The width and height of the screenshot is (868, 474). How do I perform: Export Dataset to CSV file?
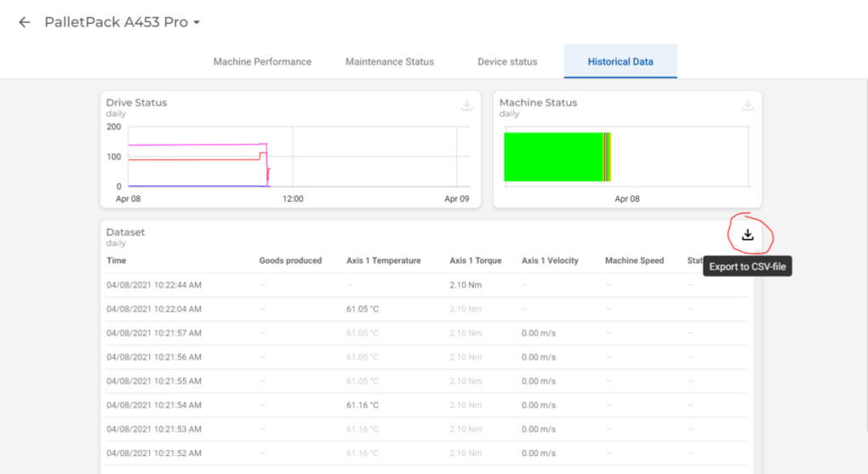748,235
